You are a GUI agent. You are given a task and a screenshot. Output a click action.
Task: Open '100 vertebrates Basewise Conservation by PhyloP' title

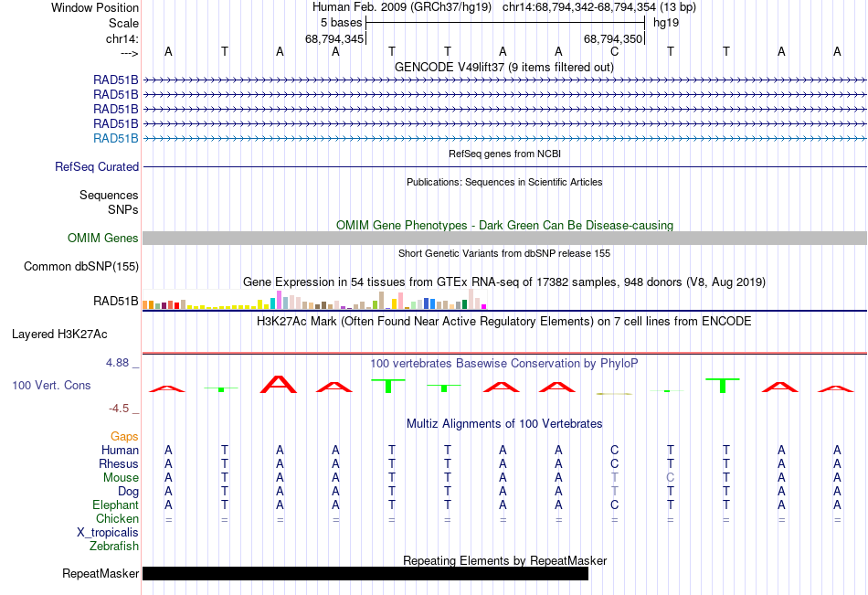click(504, 364)
